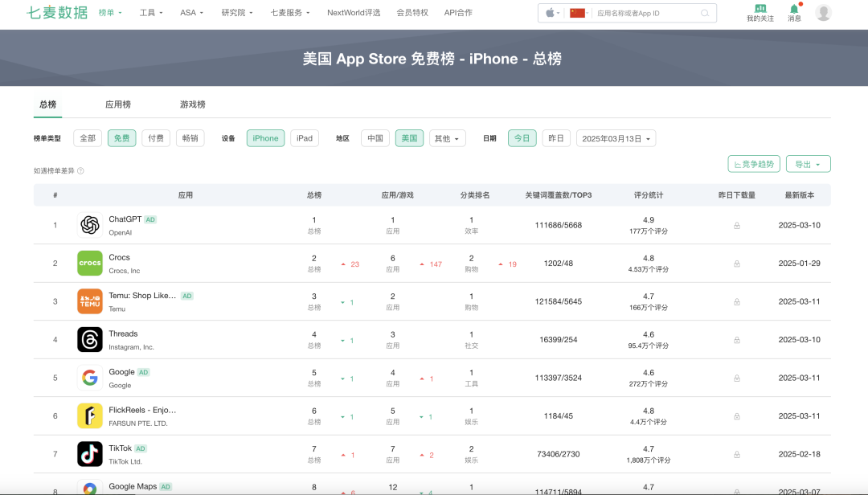
Task: Select 今日 date filter
Action: pos(522,138)
